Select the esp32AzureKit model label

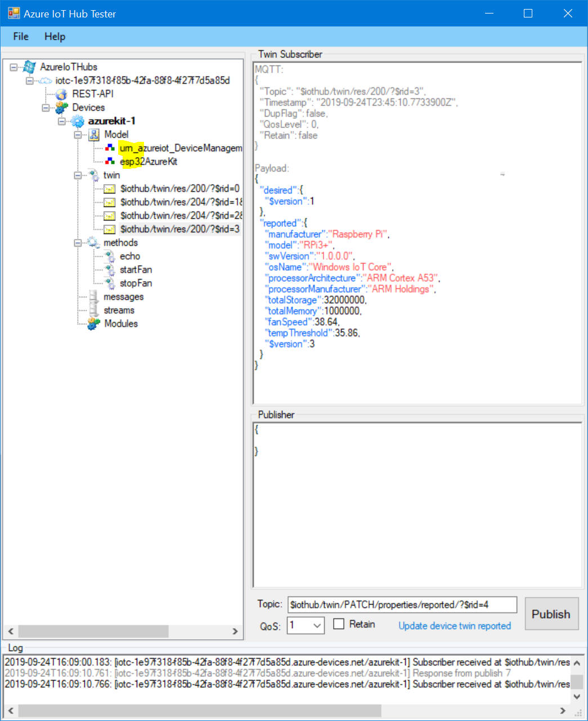[x=149, y=162]
